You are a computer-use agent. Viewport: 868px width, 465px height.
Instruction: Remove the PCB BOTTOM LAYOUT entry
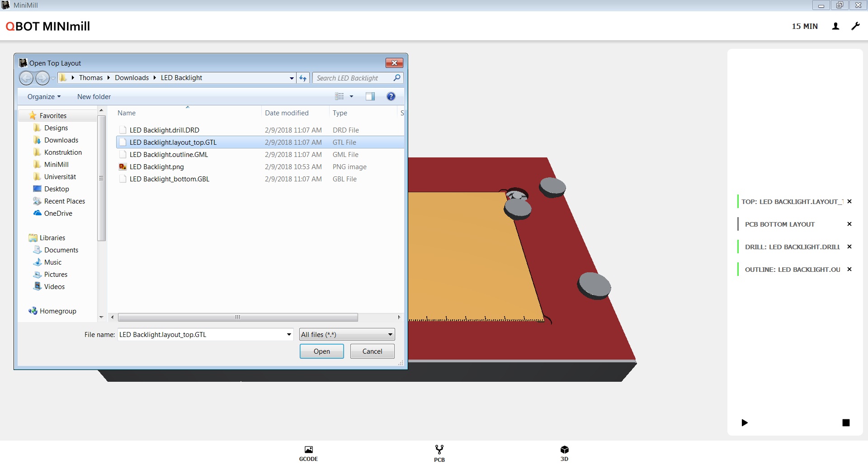click(x=849, y=224)
